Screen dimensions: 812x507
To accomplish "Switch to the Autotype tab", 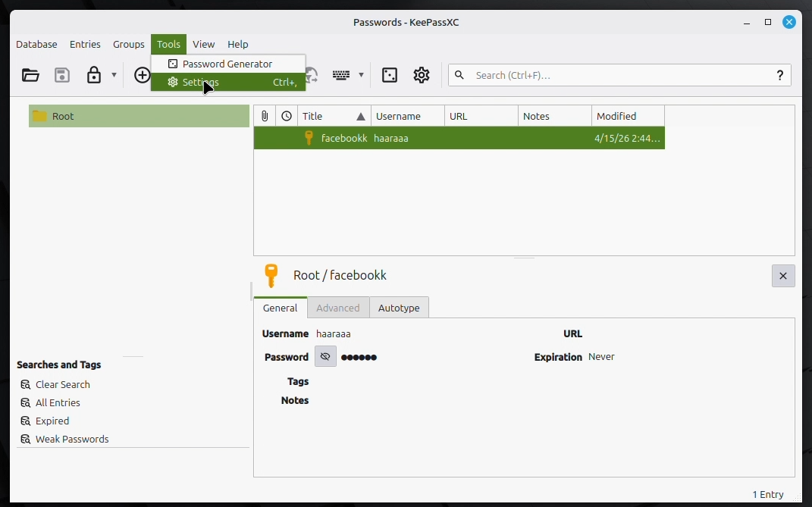I will click(399, 308).
